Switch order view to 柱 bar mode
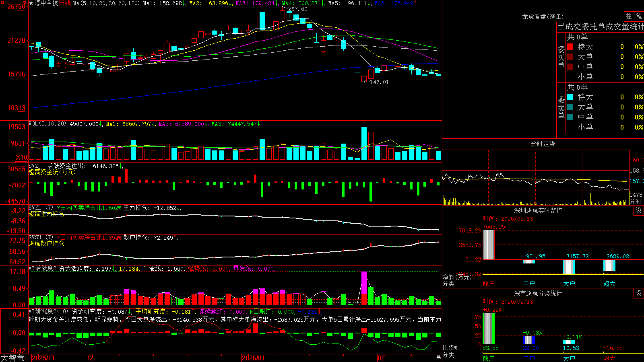The width and height of the screenshot is (644, 362). click(629, 16)
